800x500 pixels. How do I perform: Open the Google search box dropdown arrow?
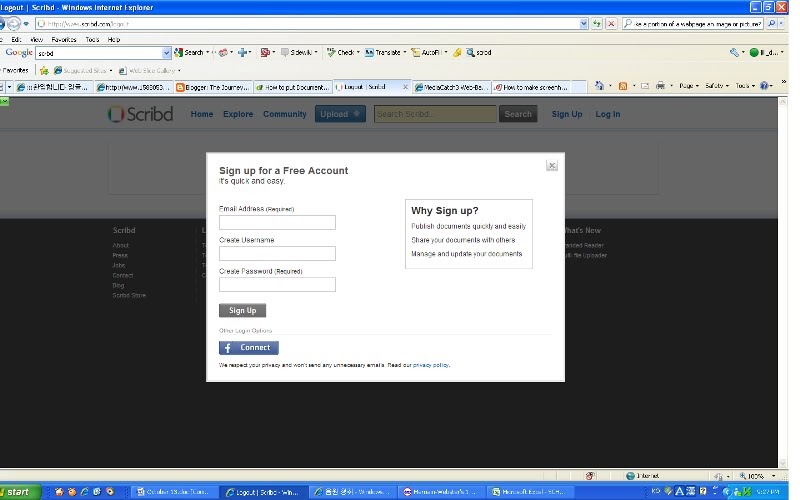[166, 53]
